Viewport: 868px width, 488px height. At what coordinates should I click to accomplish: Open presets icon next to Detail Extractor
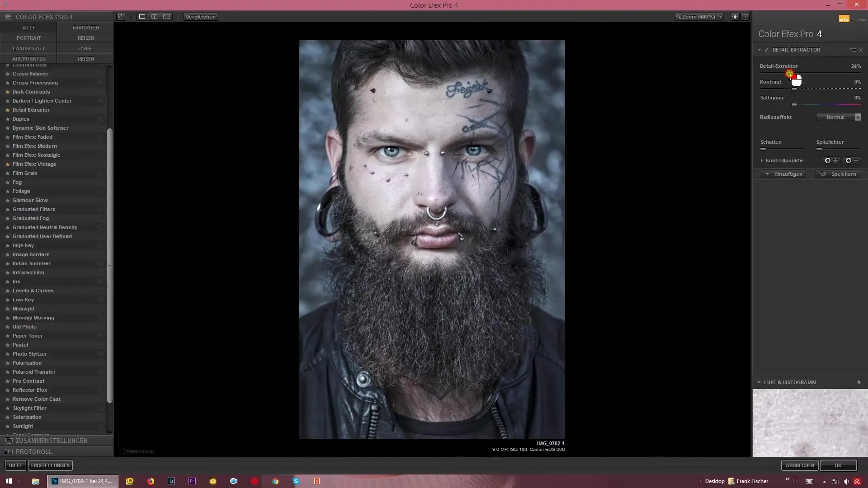click(x=100, y=110)
